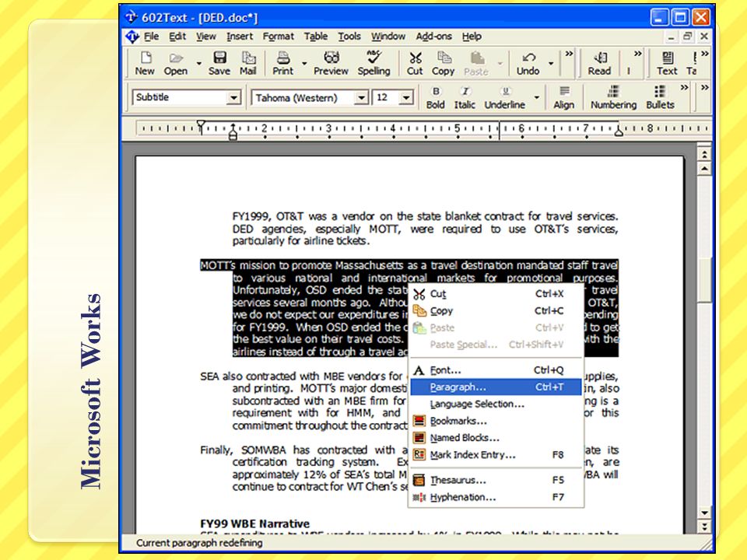Click the Bullets list icon

(661, 98)
